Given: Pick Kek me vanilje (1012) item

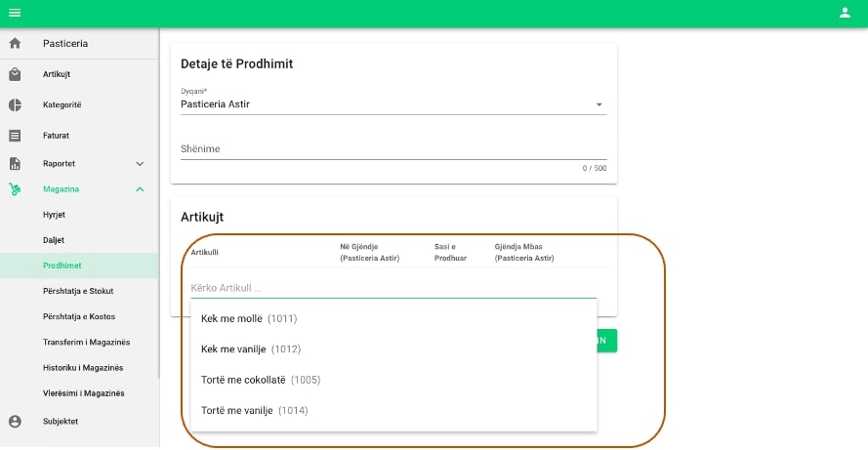Looking at the screenshot, I should 250,348.
